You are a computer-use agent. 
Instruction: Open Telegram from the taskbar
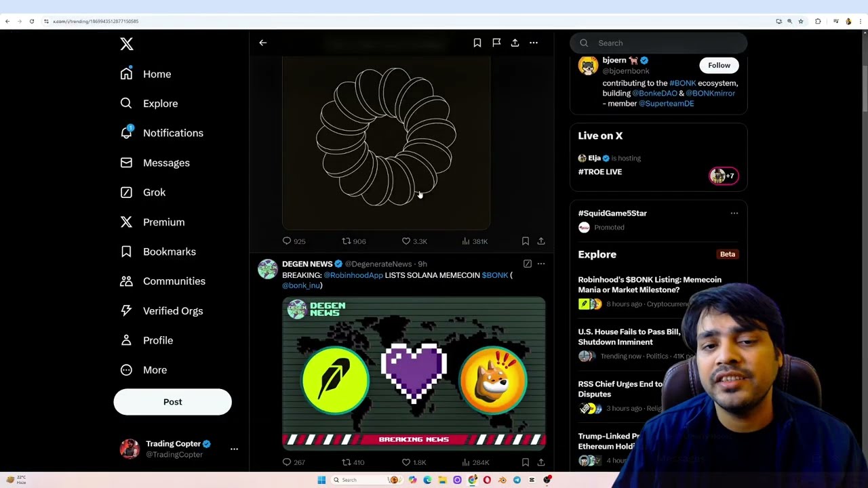(x=517, y=480)
